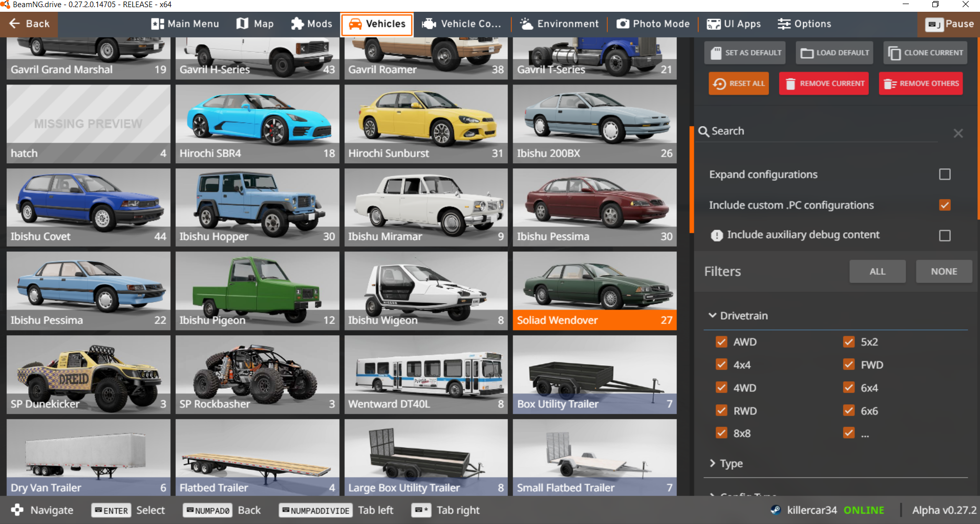
Task: Uncheck the 4x4 drivetrain filter
Action: tap(721, 364)
